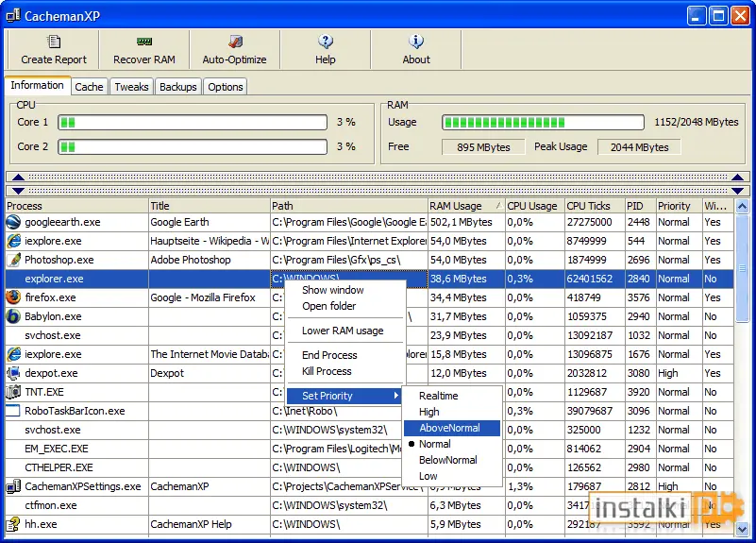Click the googleearth.exe process icon

(13, 222)
